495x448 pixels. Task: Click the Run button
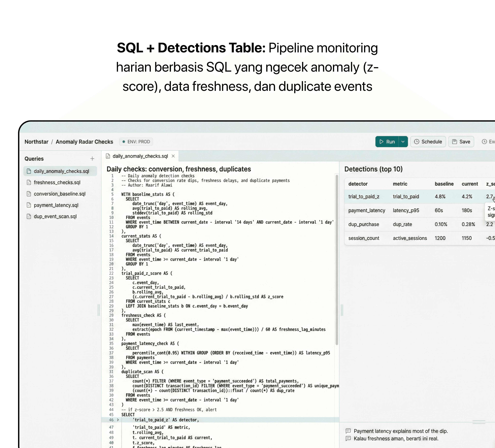coord(387,142)
